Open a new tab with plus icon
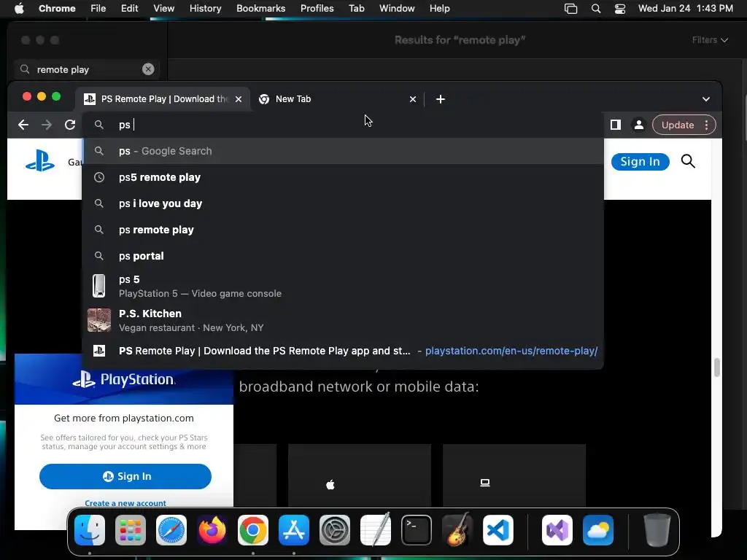This screenshot has width=747, height=560. [441, 99]
